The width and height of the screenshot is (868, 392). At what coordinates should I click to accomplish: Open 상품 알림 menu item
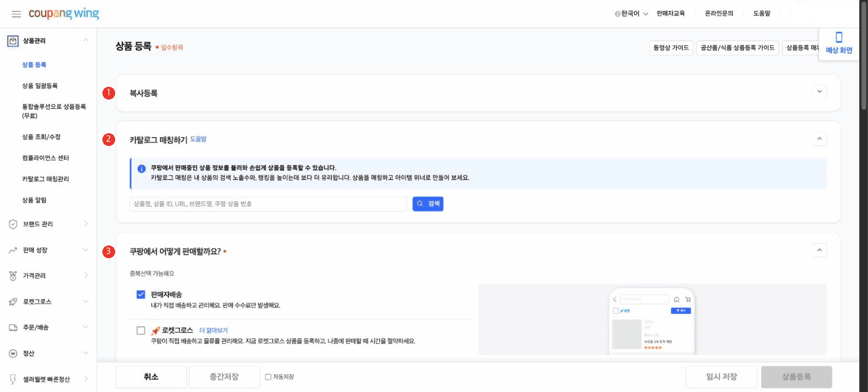coord(34,200)
